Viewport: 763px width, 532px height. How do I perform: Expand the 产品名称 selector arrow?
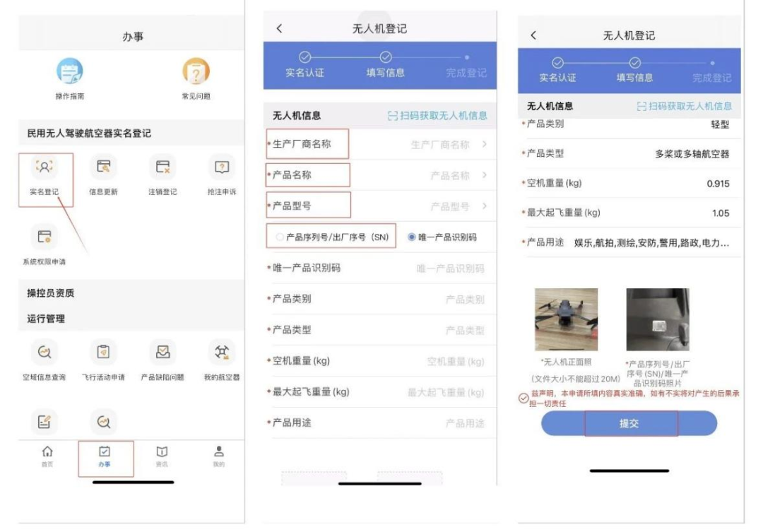[x=485, y=175]
